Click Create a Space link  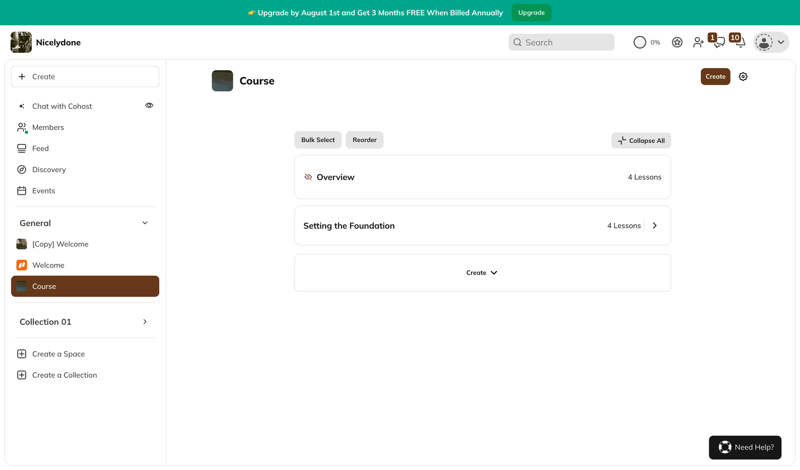[x=58, y=354]
